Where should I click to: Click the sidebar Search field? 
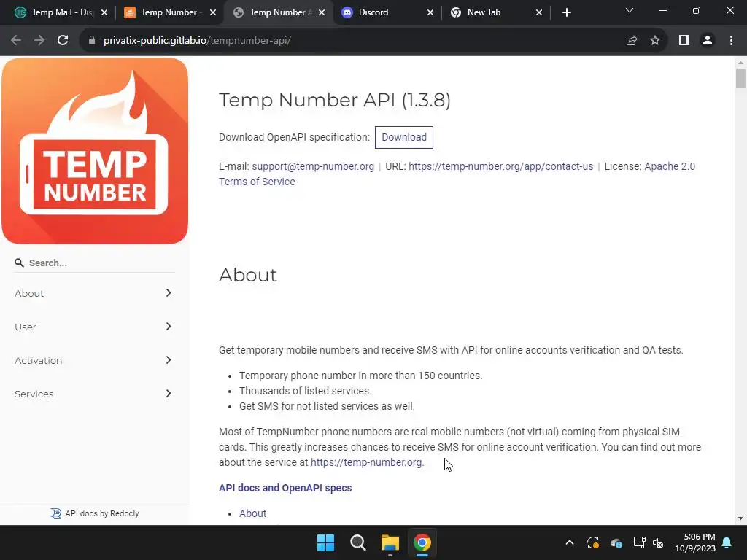tap(95, 262)
